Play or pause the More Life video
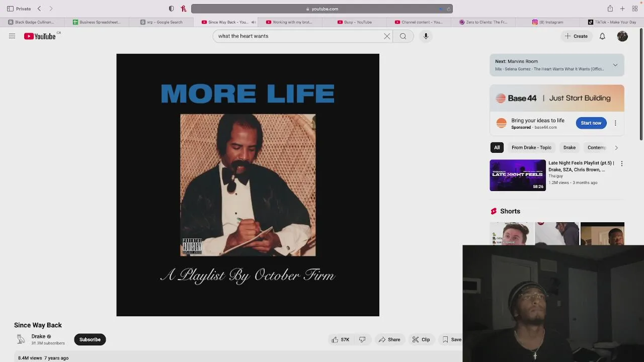644x362 pixels. click(x=248, y=185)
